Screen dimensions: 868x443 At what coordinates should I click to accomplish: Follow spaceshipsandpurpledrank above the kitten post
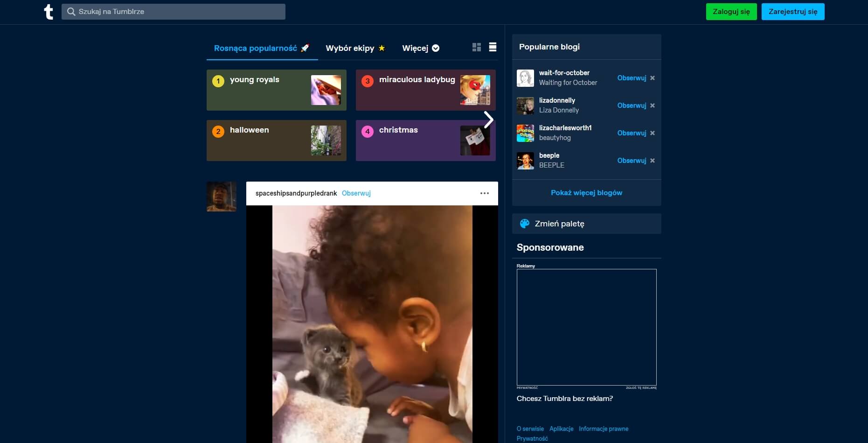(x=356, y=193)
